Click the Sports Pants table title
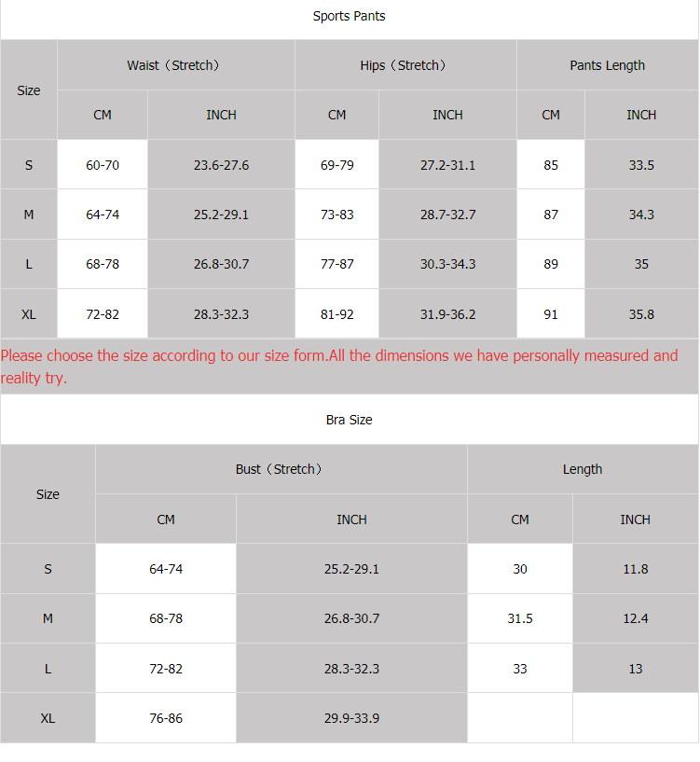 point(349,16)
